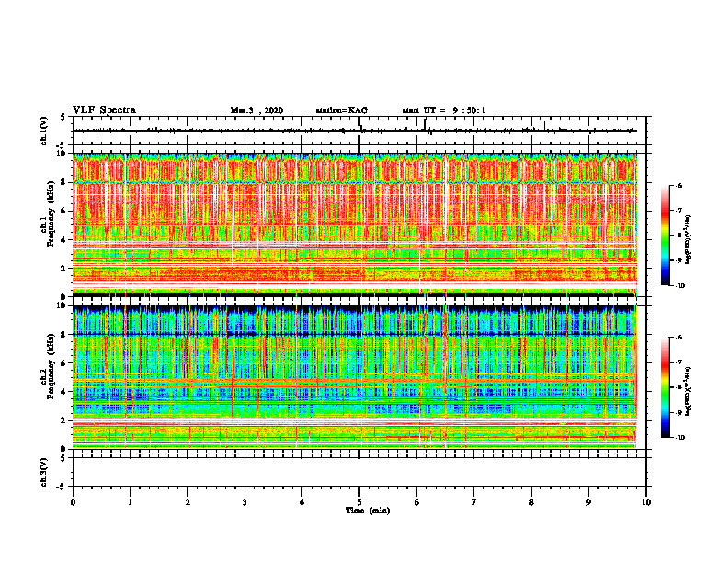Viewport: 728px width, 563px height.
Task: Click ch.1 frequency tick label "10"
Action: (63, 154)
